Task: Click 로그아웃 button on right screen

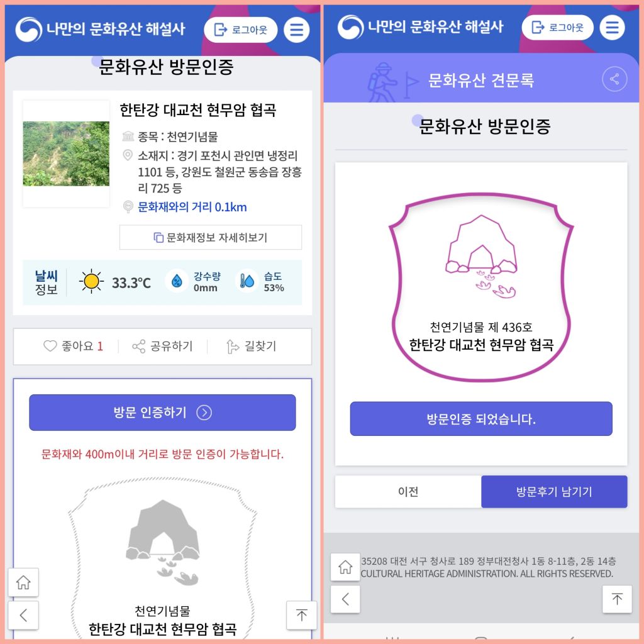Action: [557, 28]
